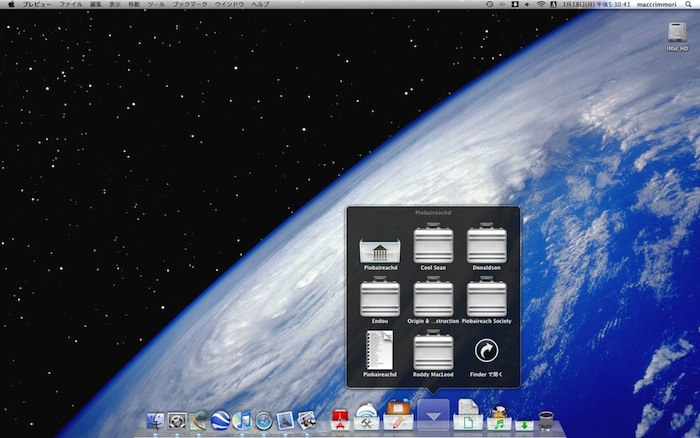Viewport: 700px width, 438px height.
Task: Launch Finder from the Dock
Action: click(156, 421)
